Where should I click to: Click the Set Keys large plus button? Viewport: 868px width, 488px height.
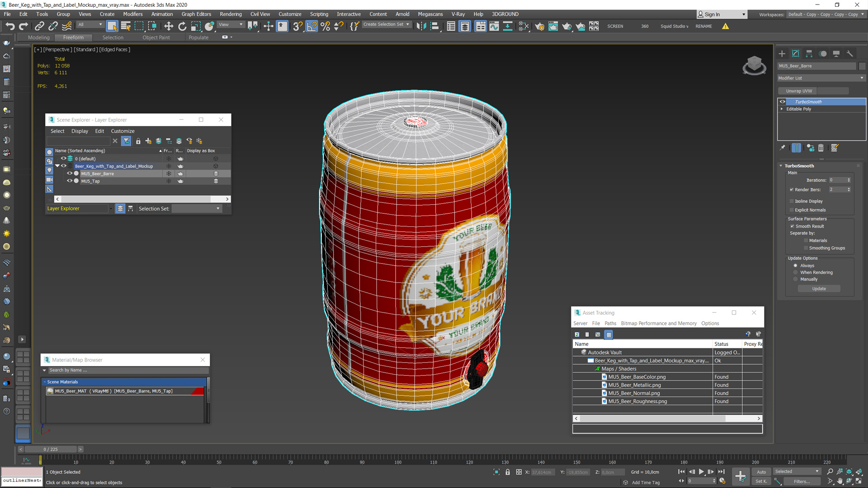[x=741, y=476]
